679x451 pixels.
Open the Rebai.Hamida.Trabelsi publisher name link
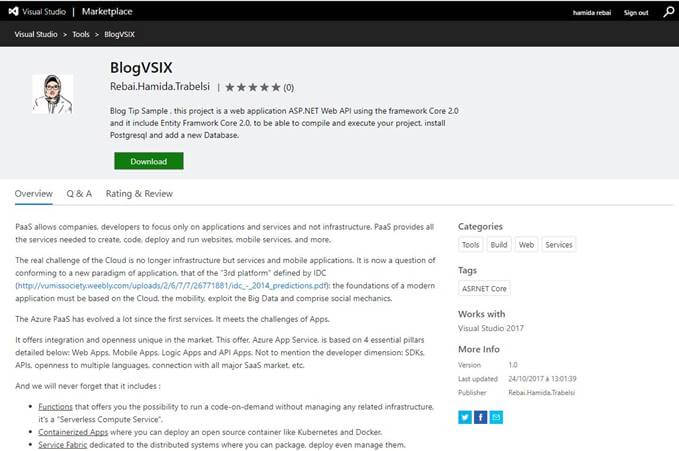(x=160, y=87)
